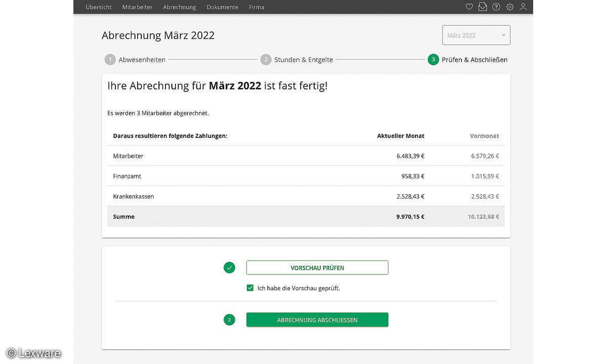Open the Abrechnung menu
Viewport: 607px width, 364px height.
[180, 7]
